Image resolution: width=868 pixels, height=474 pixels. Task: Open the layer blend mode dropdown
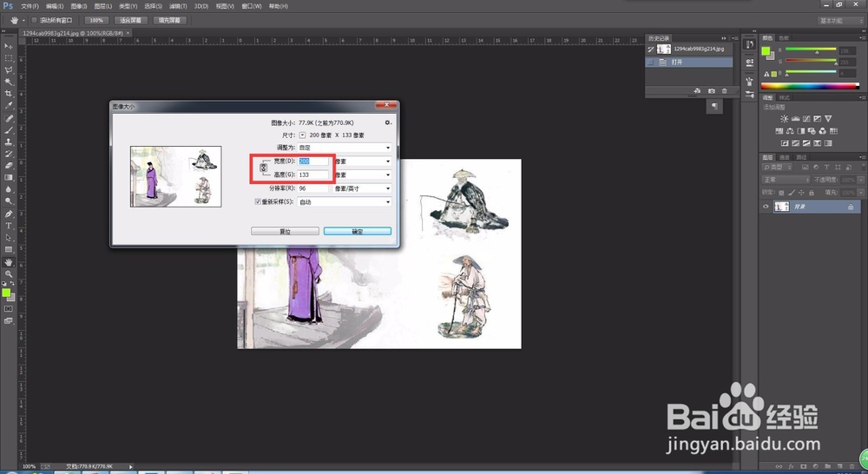[x=786, y=180]
